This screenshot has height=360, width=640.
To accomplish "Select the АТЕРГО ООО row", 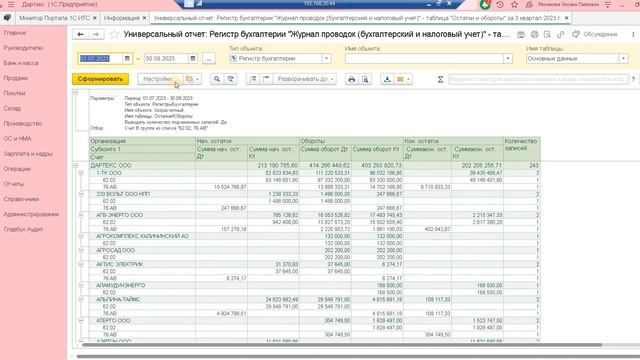I will (315, 320).
